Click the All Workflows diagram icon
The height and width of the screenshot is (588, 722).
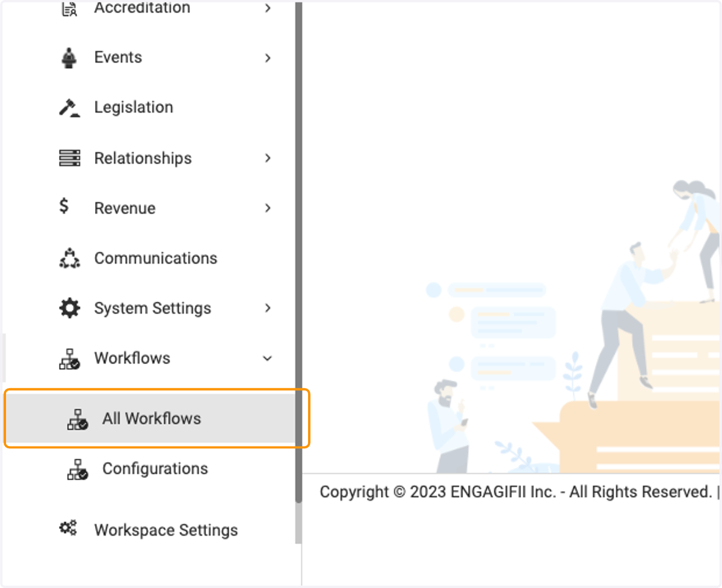(77, 419)
